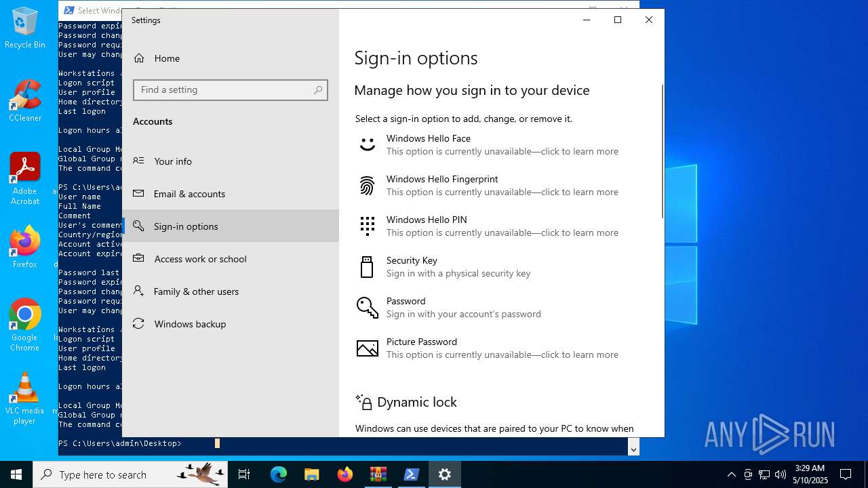Click the Windows backup sync icon
Viewport: 868px width, 488px height.
pyautogui.click(x=138, y=324)
